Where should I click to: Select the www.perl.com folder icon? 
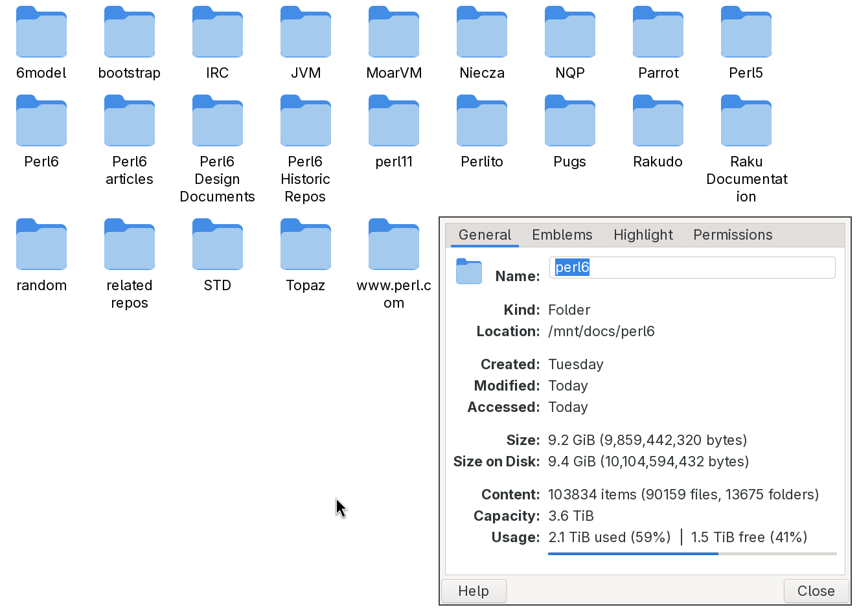tap(394, 244)
